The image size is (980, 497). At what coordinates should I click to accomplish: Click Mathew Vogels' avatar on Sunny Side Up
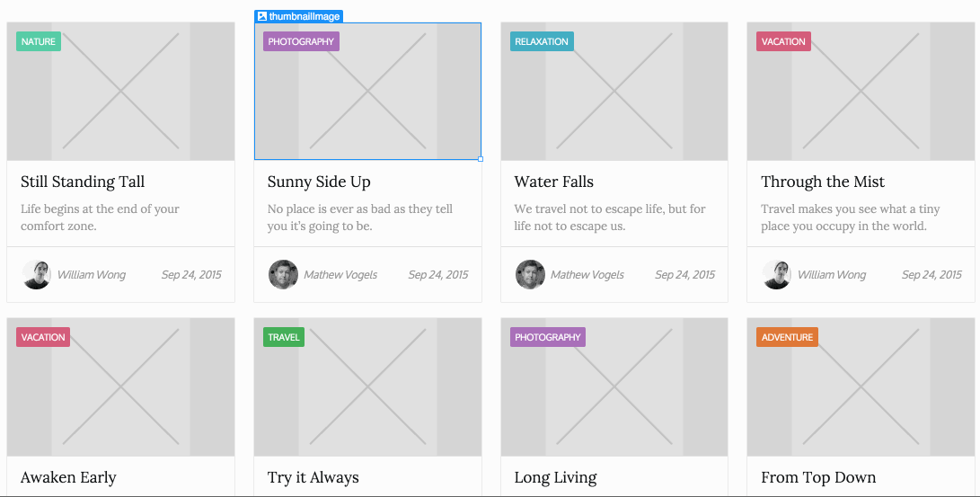point(283,274)
